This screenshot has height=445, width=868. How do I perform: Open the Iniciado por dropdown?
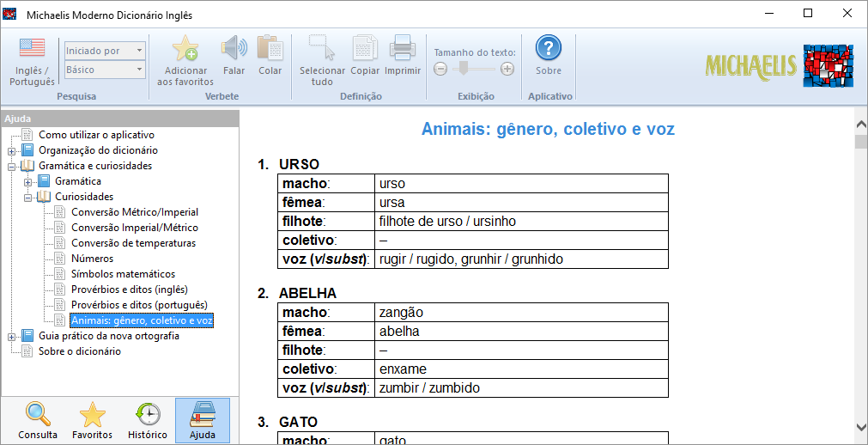(x=105, y=51)
